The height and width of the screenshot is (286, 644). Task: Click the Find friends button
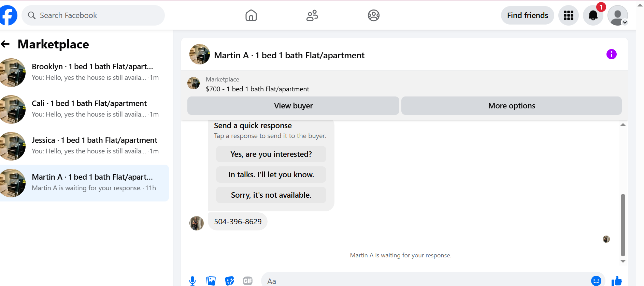528,15
